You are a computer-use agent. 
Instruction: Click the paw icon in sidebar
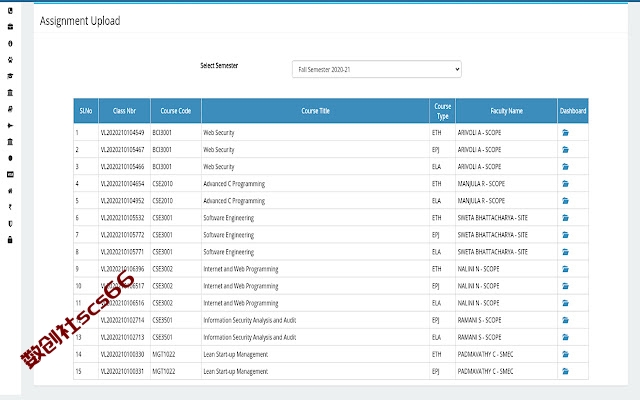point(10,60)
